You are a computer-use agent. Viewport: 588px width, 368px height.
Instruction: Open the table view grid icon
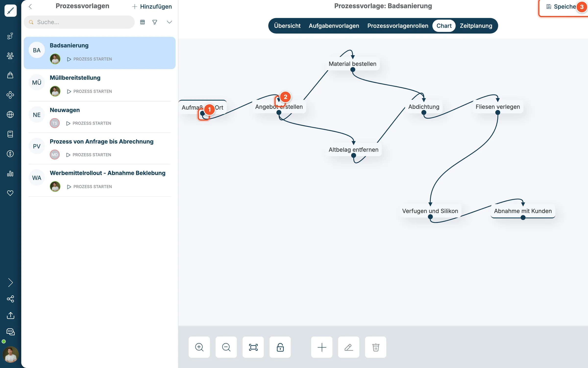142,22
